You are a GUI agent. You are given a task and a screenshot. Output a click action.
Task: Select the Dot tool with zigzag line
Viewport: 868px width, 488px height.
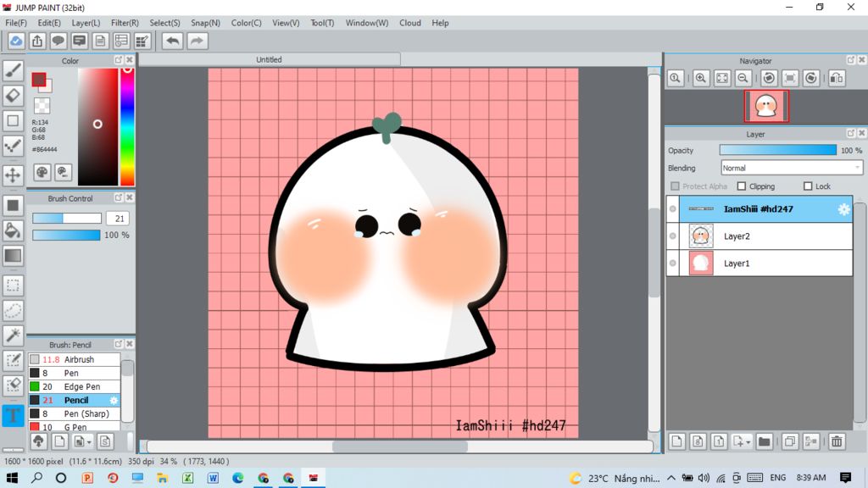(x=14, y=146)
